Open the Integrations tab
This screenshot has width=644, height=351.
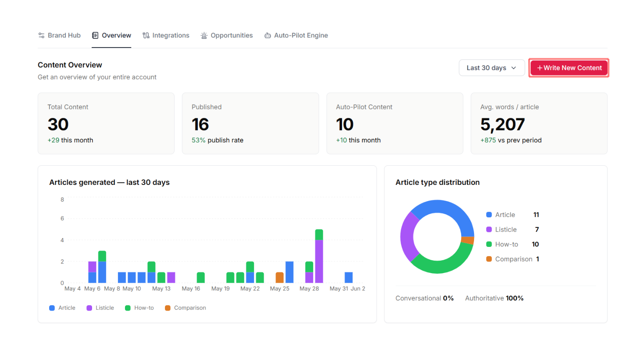point(166,35)
